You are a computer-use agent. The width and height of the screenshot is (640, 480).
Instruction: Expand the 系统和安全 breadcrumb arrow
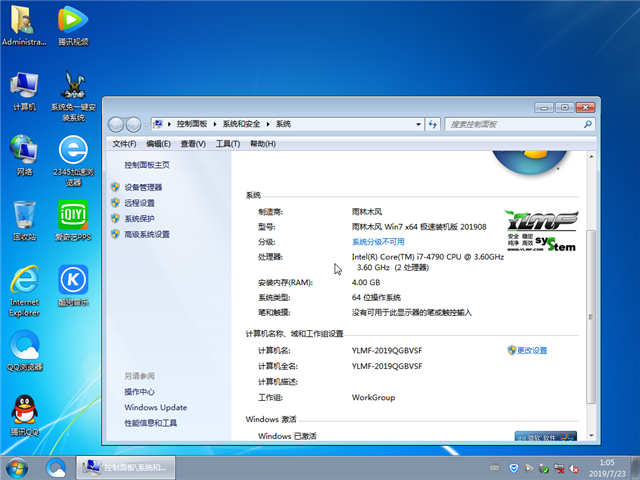click(269, 124)
